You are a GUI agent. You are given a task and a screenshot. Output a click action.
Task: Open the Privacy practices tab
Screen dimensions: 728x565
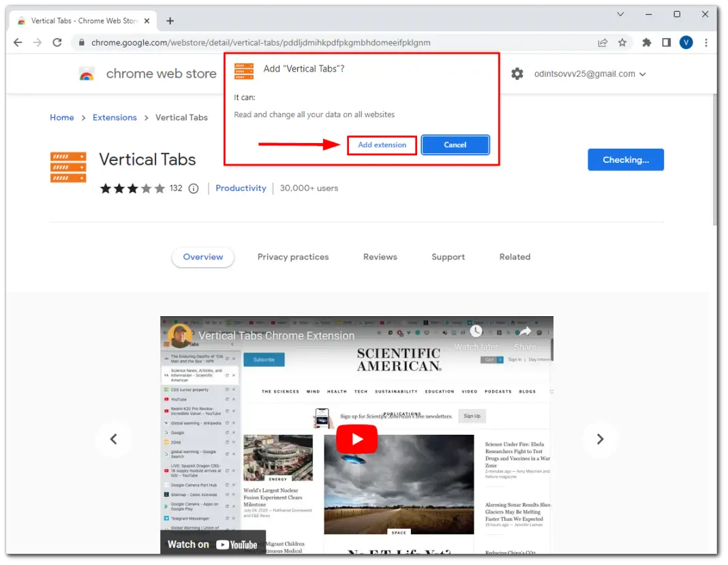[x=293, y=257]
